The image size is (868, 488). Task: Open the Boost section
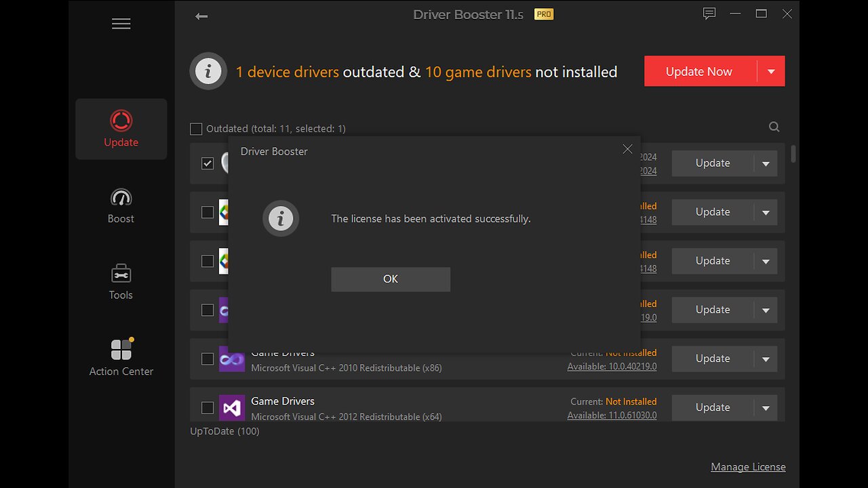(x=121, y=205)
